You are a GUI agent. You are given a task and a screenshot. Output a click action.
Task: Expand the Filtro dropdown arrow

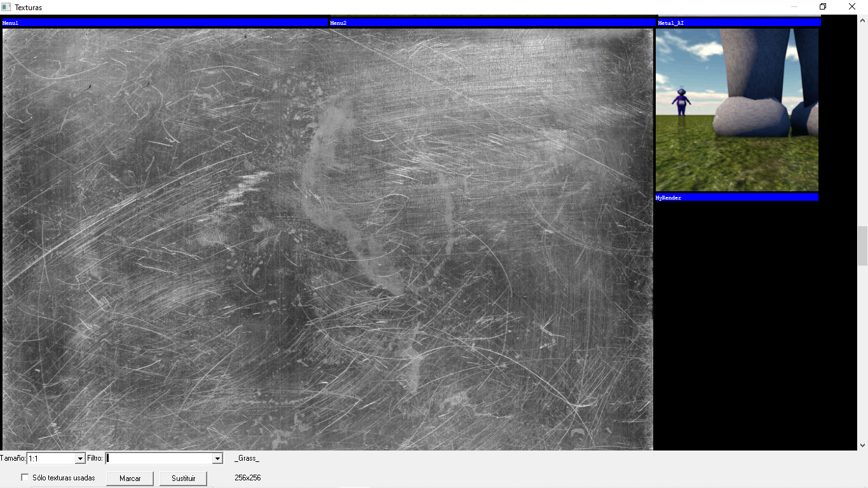[217, 459]
